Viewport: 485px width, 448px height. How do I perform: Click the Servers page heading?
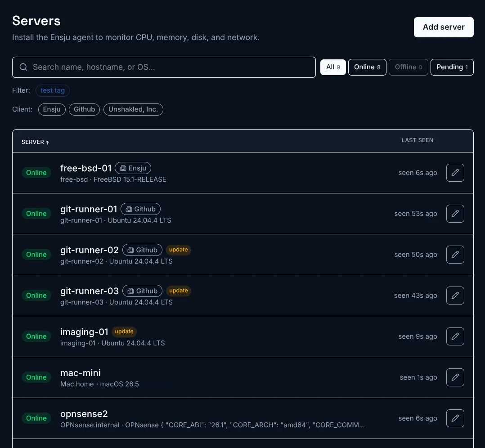point(36,21)
